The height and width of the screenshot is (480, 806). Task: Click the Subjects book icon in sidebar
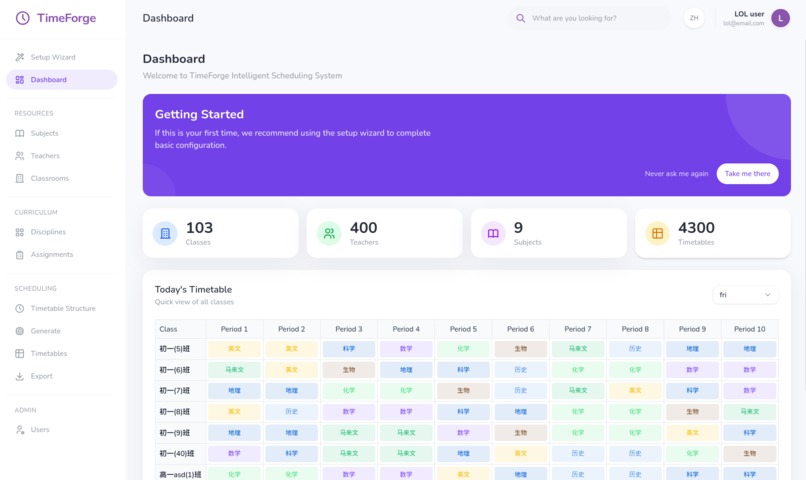pos(20,133)
